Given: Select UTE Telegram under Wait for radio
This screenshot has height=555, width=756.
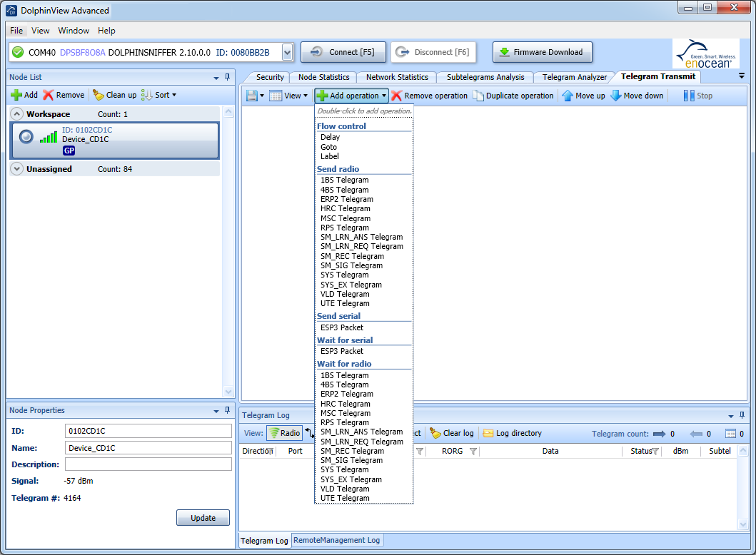Looking at the screenshot, I should (346, 498).
